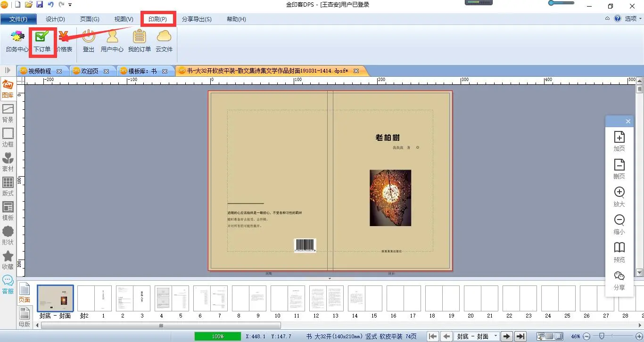The width and height of the screenshot is (644, 342).
Task: Select the 封底 - 封面 cover thumbnail
Action: click(56, 299)
